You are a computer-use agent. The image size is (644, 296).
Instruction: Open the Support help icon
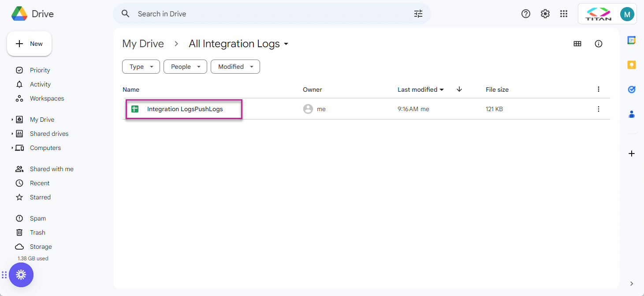[x=525, y=14]
